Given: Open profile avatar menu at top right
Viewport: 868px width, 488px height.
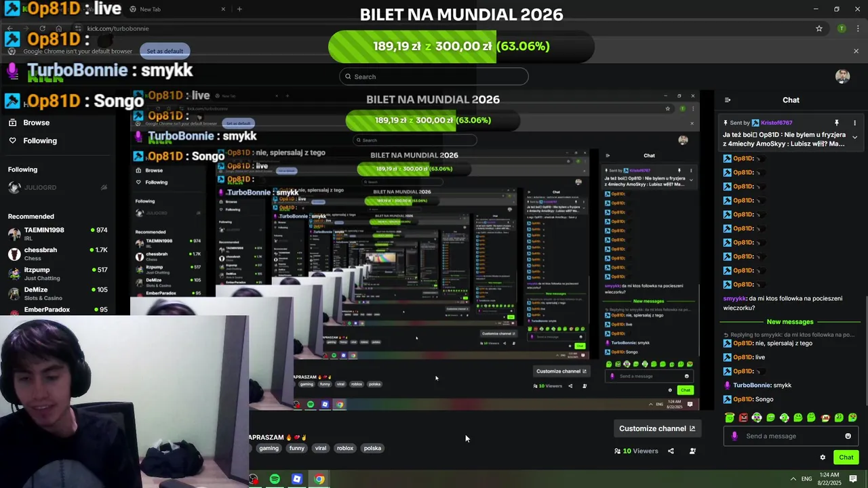Looking at the screenshot, I should pos(842,77).
